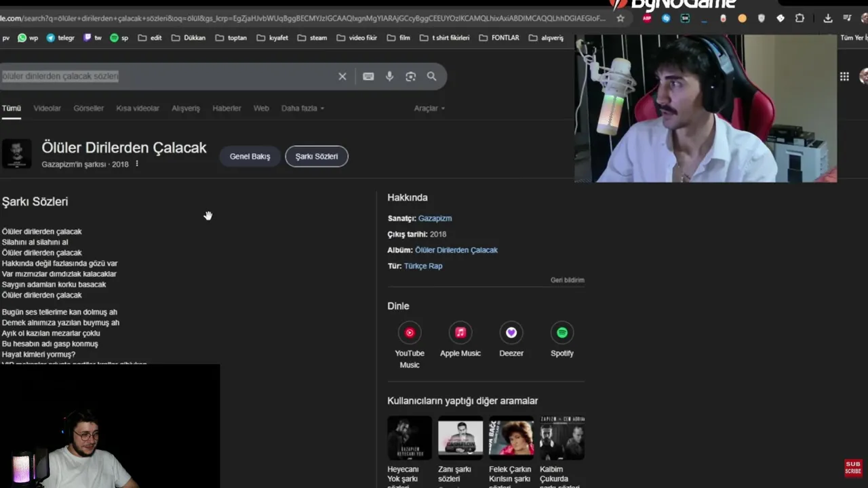Click the browser address bar URL
Viewport: 868px width, 488px height.
click(302, 18)
